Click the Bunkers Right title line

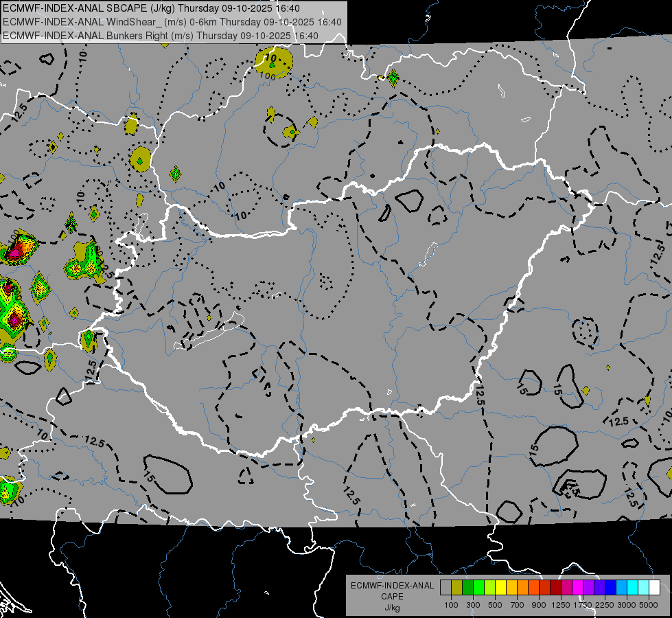pos(161,36)
